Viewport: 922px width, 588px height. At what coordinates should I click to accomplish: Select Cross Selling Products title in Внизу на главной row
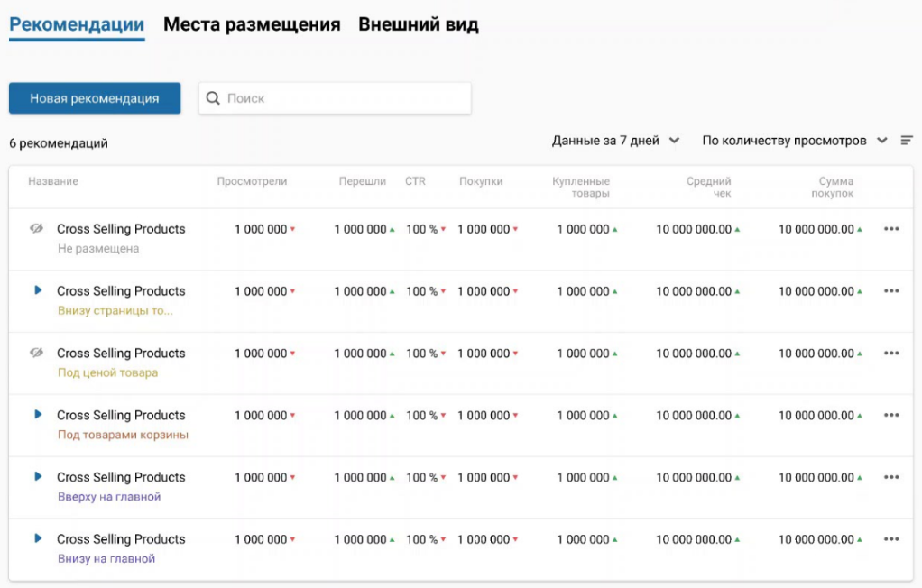click(121, 539)
